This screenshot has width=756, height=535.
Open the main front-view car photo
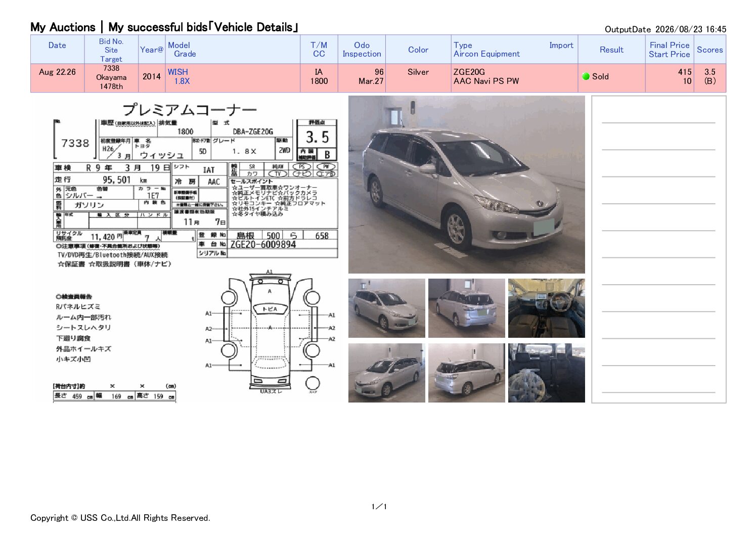466,185
